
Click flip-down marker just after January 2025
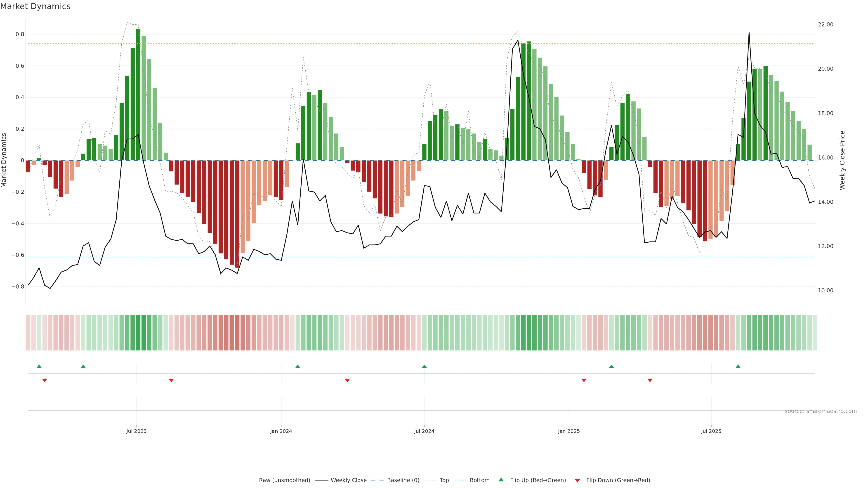click(x=584, y=380)
